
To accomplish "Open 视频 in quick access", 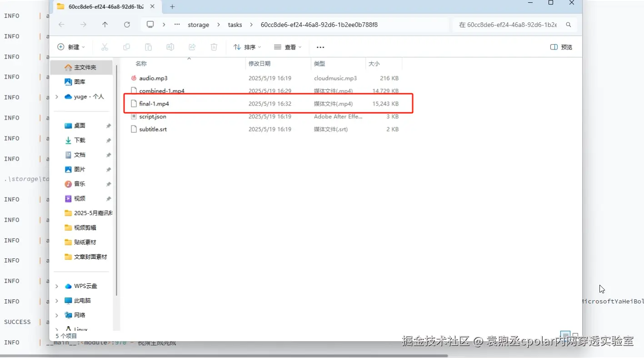I will (x=80, y=198).
